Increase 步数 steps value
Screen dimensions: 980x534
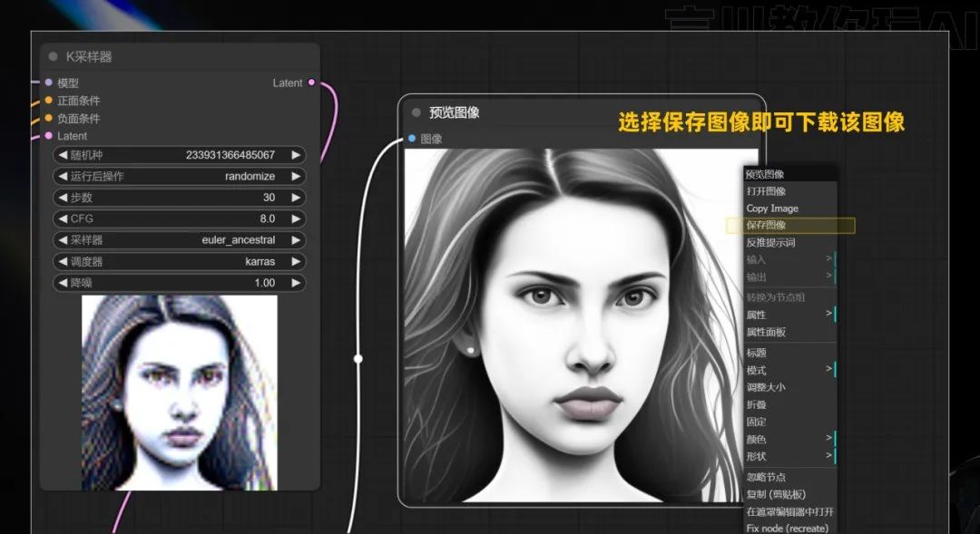click(296, 198)
